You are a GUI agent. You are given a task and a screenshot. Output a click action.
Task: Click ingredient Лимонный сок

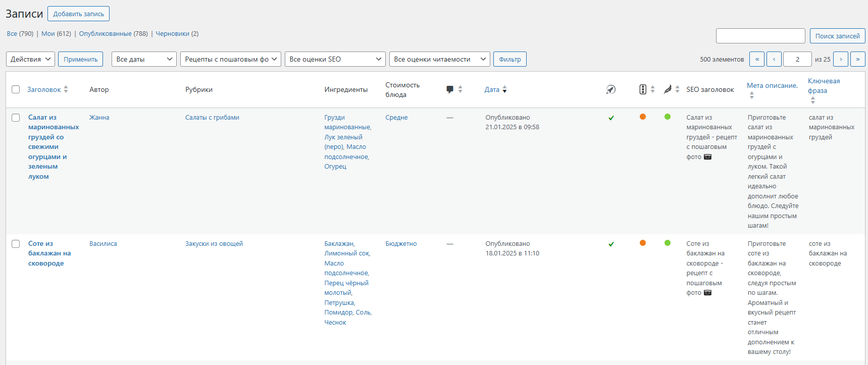[x=347, y=253]
